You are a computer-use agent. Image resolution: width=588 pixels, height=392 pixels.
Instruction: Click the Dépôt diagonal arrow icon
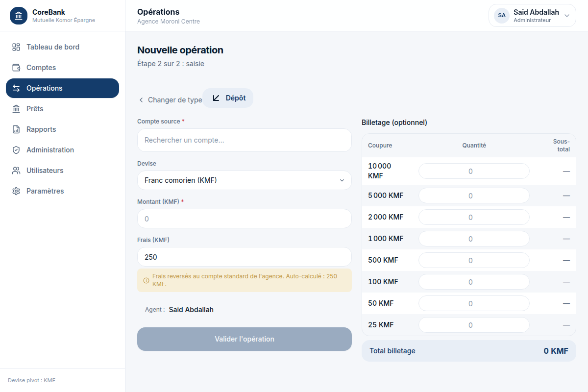(216, 98)
